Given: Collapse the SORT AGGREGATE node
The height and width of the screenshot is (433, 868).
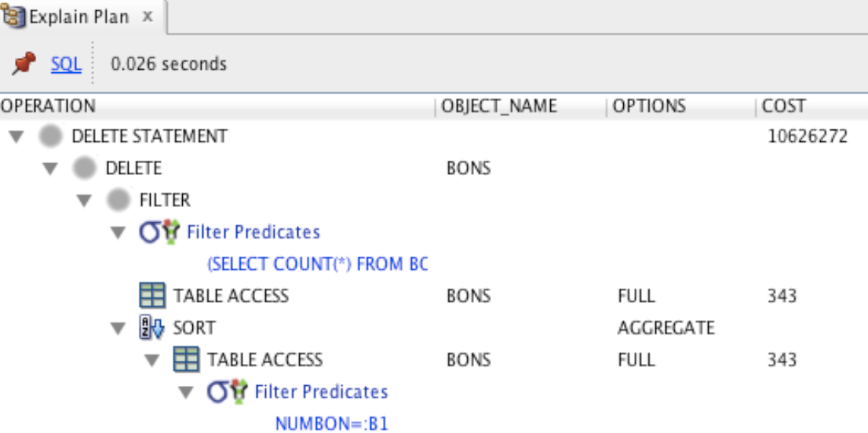Looking at the screenshot, I should [119, 328].
